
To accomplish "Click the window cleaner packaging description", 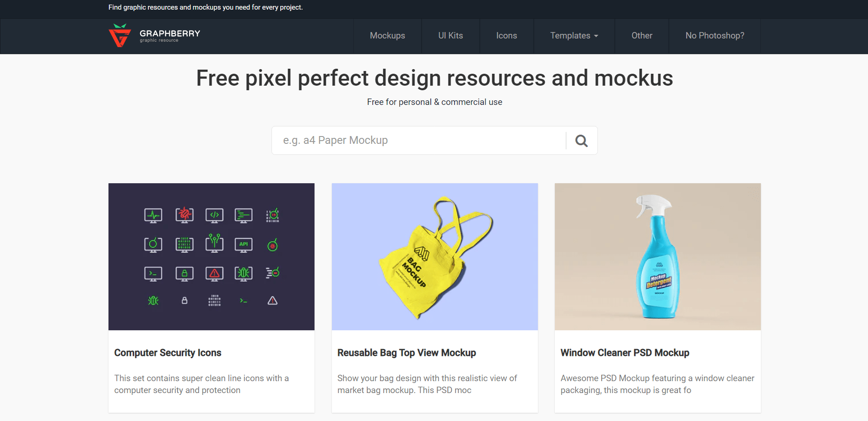I will (x=657, y=384).
